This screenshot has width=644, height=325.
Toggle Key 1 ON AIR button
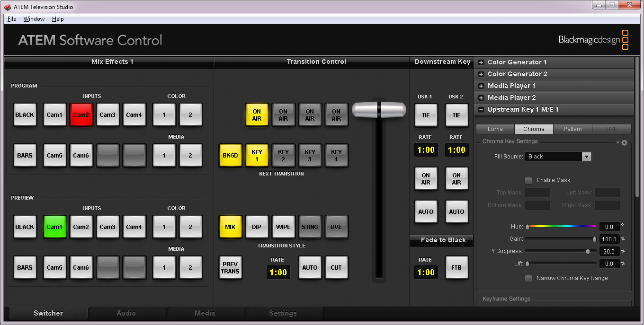(x=257, y=115)
